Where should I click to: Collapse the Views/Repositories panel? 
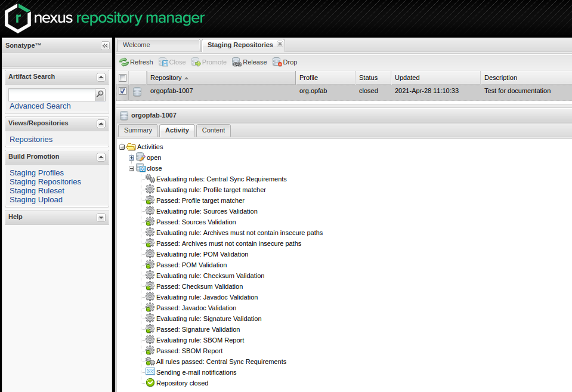point(101,124)
